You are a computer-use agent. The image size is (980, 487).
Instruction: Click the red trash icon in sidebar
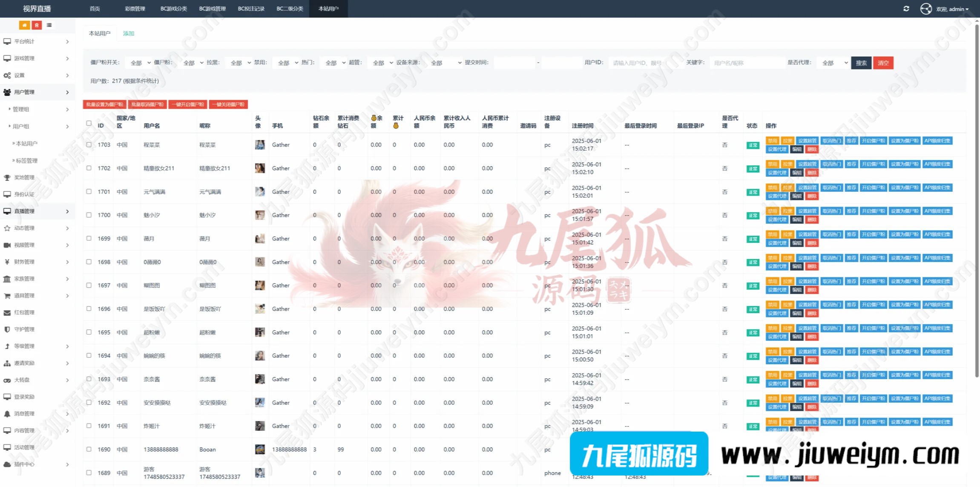(37, 25)
